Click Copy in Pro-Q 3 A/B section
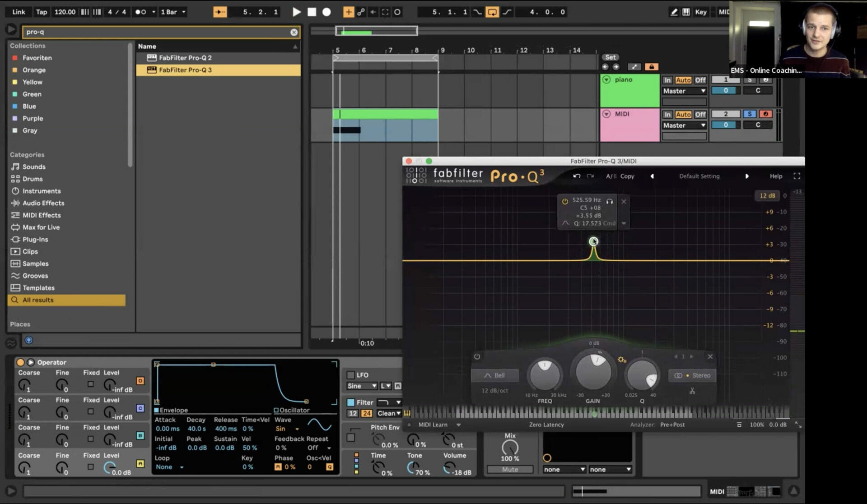Image resolution: width=867 pixels, height=504 pixels. click(x=627, y=176)
